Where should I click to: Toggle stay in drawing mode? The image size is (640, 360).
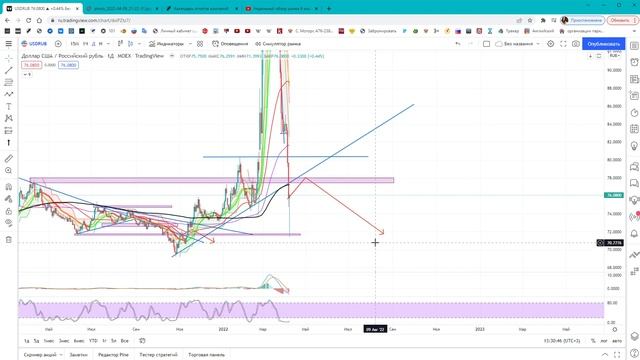[x=9, y=199]
